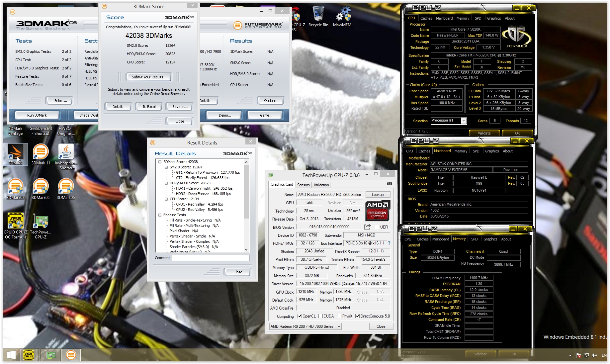The image size is (610, 364).
Task: Toggle the DirectCompute 5.0 checkbox
Action: pyautogui.click(x=358, y=316)
